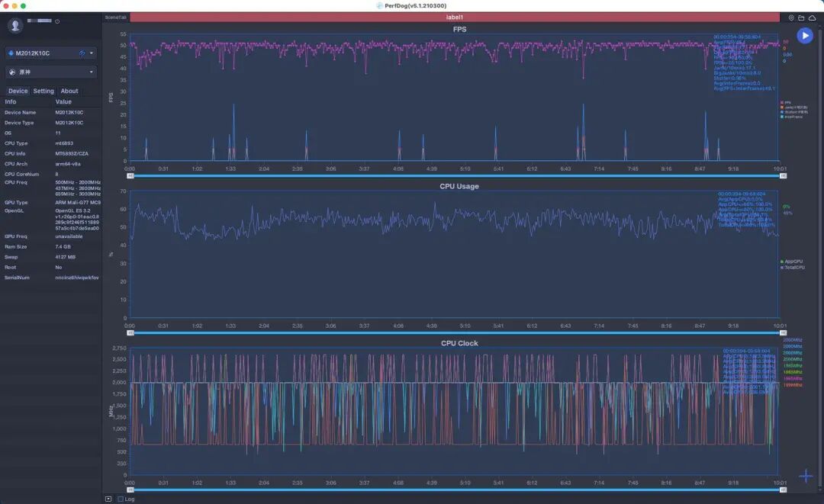This screenshot has height=504, width=824.
Task: Click the Device Type row label
Action: [19, 123]
